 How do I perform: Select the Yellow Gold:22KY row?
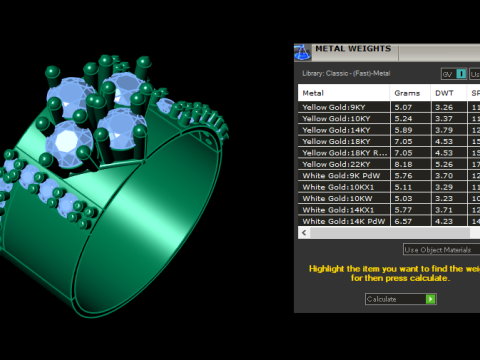[389, 164]
